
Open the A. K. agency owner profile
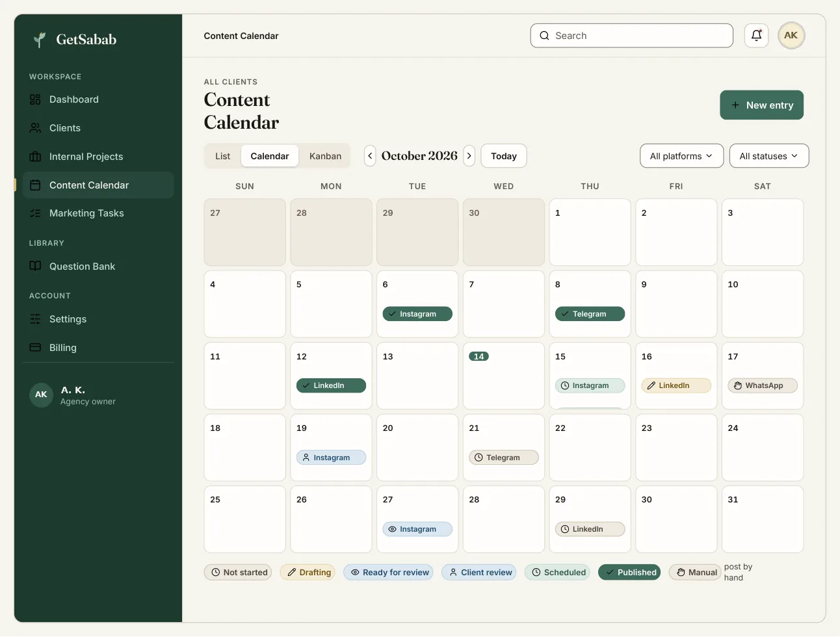click(x=98, y=395)
